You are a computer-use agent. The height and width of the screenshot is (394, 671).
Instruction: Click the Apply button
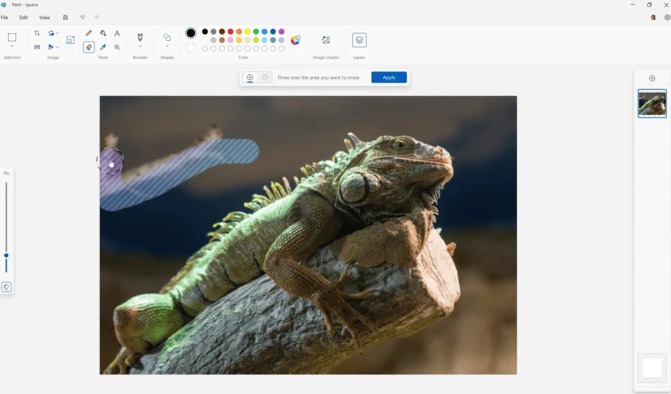(x=389, y=77)
